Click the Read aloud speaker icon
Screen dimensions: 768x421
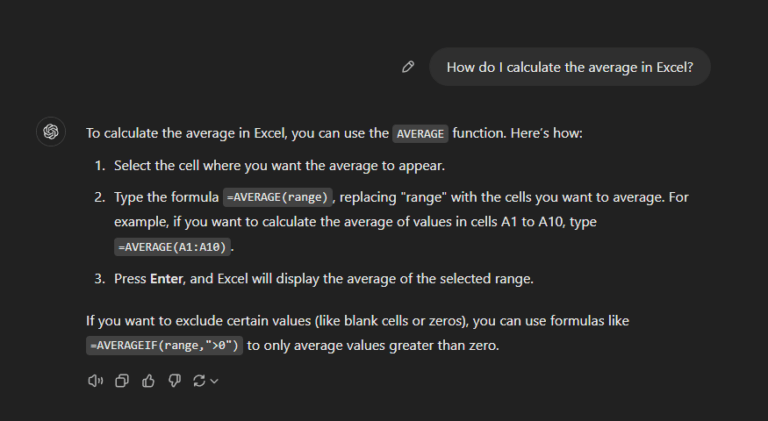(x=96, y=380)
